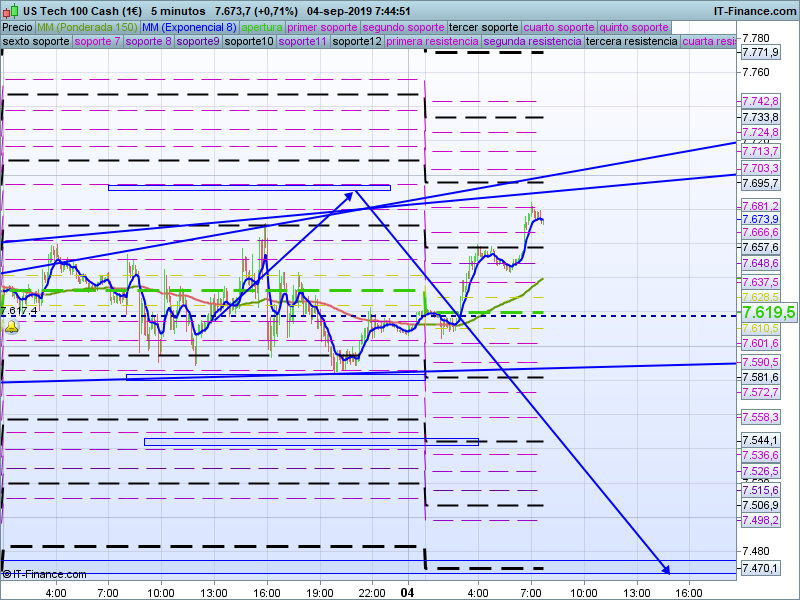Click the soporte10 legend label
This screenshot has height=600, width=800.
click(x=249, y=42)
